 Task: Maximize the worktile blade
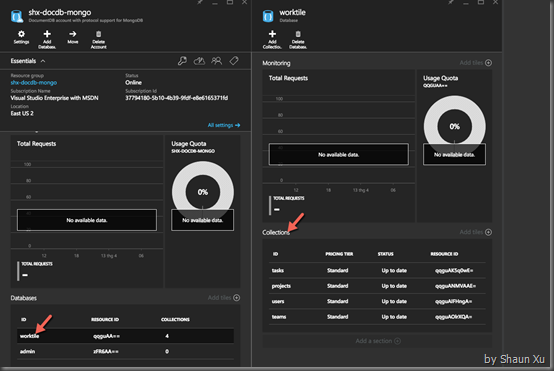point(481,2)
